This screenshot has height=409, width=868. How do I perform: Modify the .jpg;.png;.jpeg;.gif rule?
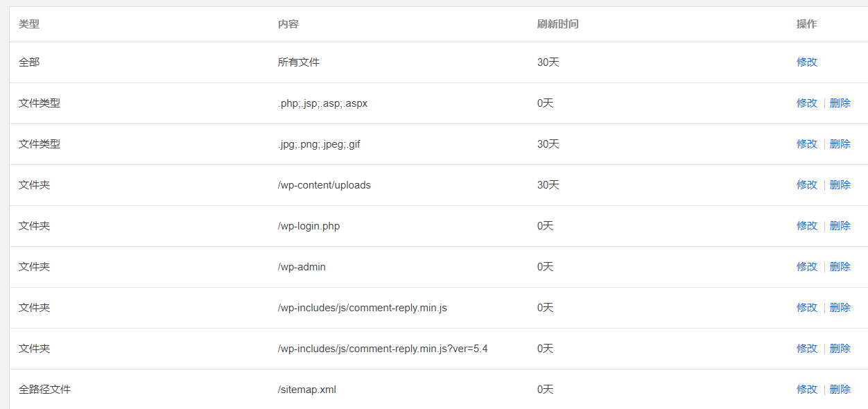coord(807,144)
